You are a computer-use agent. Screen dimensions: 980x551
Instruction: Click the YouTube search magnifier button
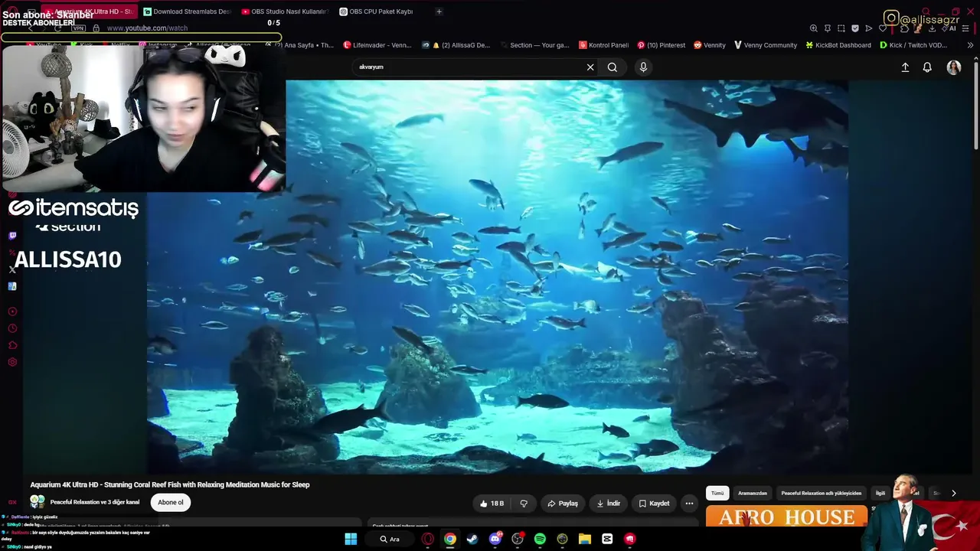click(x=612, y=67)
